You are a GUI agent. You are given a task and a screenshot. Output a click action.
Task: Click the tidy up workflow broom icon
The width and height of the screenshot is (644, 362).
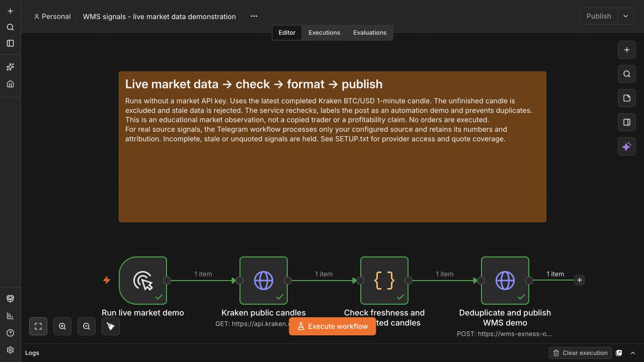pyautogui.click(x=111, y=326)
